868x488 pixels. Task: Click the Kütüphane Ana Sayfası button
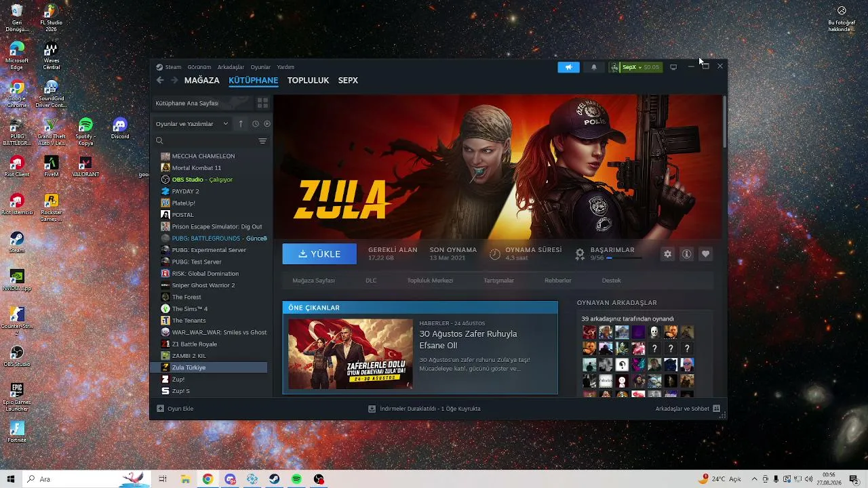pos(202,103)
